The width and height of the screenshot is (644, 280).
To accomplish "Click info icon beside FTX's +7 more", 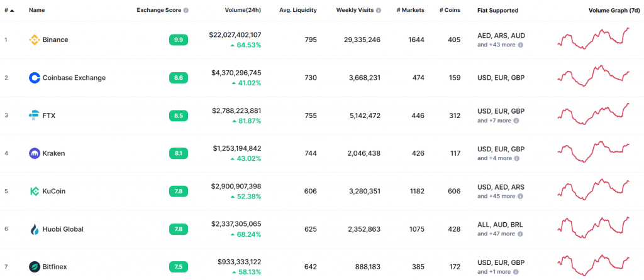I will click(517, 121).
